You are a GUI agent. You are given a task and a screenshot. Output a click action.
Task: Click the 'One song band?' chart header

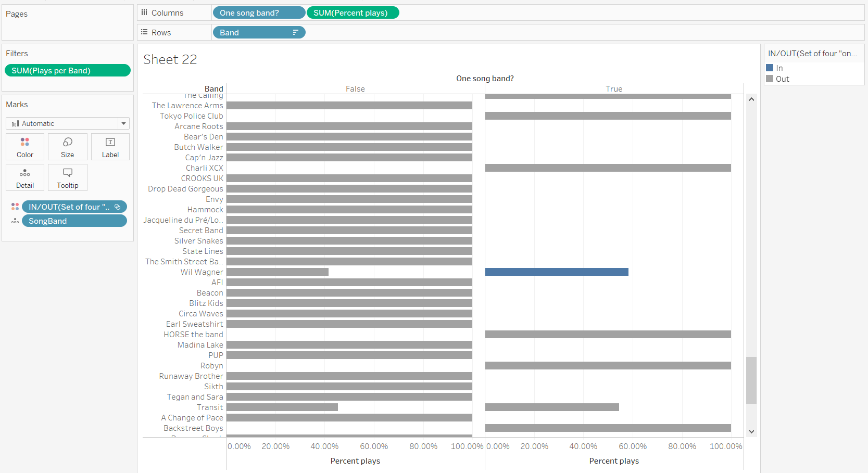pos(485,78)
